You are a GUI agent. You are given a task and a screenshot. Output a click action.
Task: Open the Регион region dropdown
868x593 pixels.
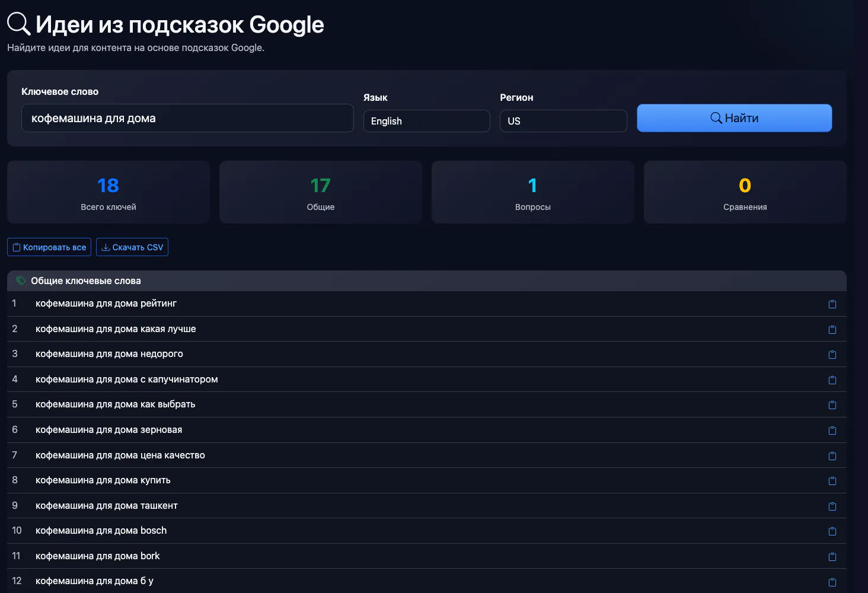[563, 121]
